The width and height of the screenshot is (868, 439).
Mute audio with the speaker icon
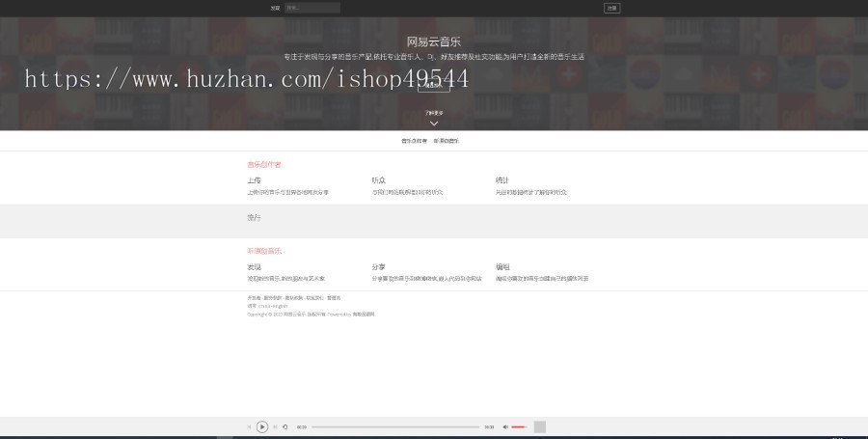click(x=505, y=426)
